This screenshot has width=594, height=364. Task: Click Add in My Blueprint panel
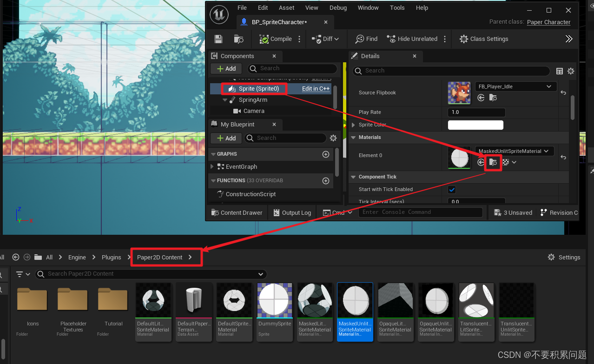(226, 138)
